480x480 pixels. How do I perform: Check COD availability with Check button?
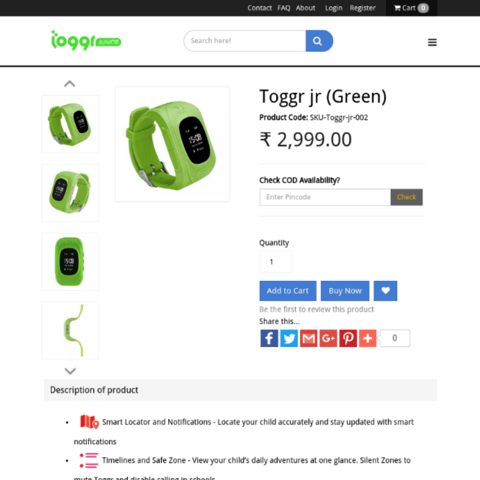[x=407, y=197]
